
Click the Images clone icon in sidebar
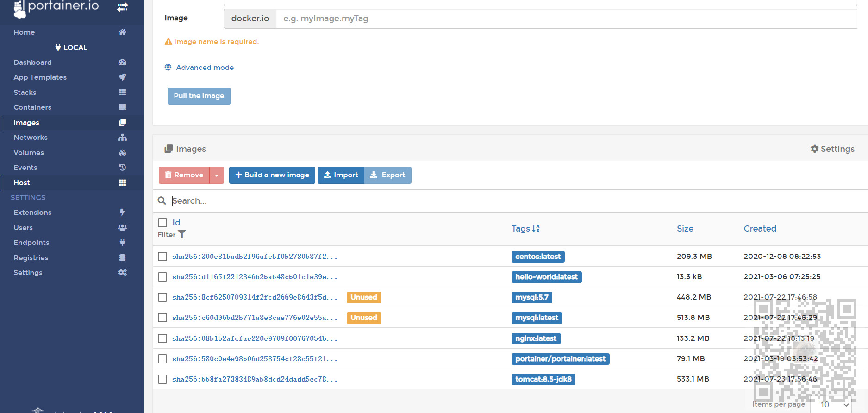coord(122,122)
